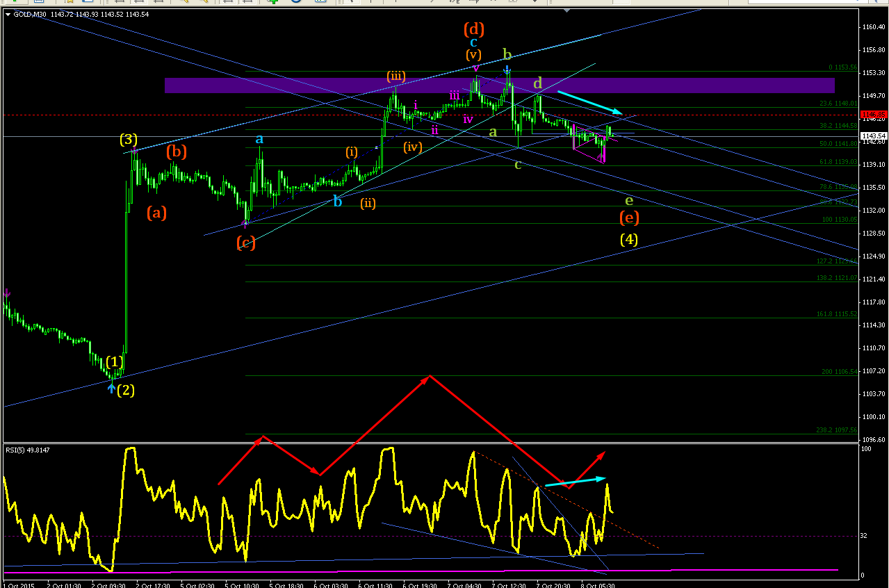Viewport: 889px width, 588px height.
Task: Select the orange (iv) wave label
Action: click(x=413, y=147)
